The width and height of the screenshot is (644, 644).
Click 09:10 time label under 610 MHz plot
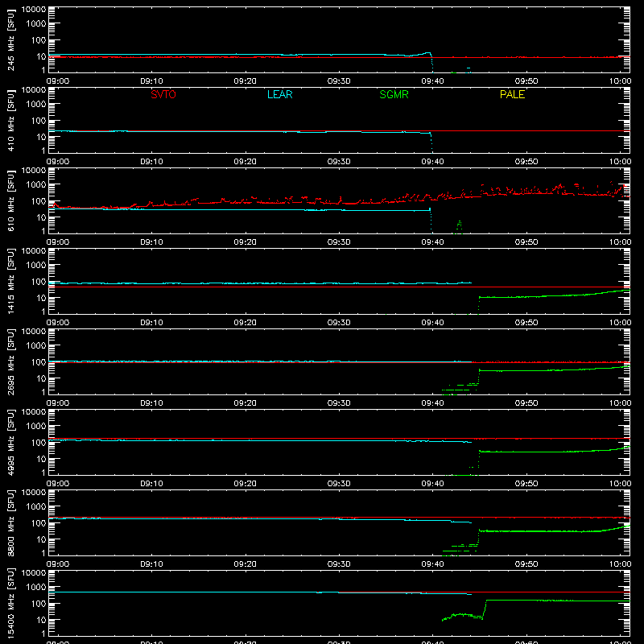tap(151, 242)
